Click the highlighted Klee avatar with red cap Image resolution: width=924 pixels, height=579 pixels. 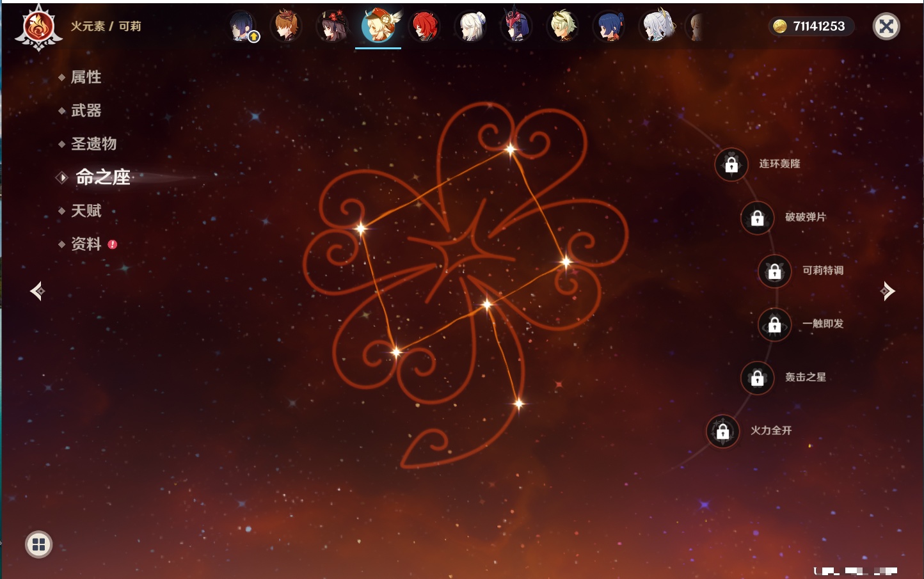tap(379, 26)
